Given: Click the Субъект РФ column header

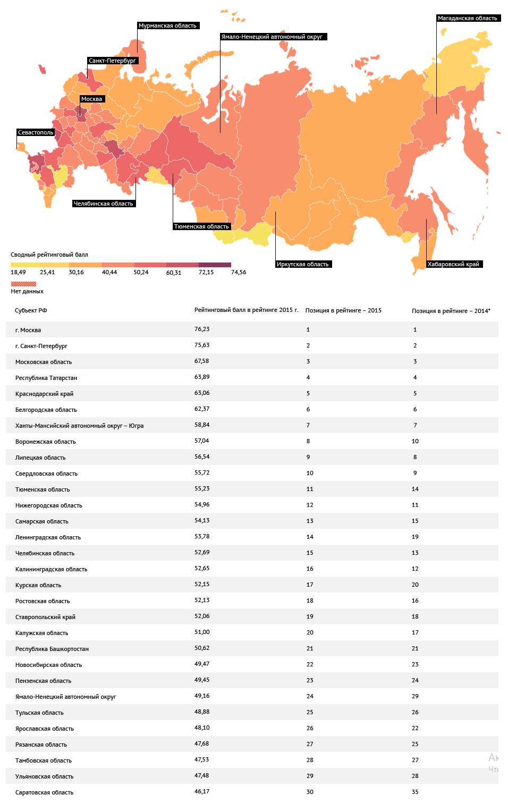Looking at the screenshot, I should [x=31, y=310].
